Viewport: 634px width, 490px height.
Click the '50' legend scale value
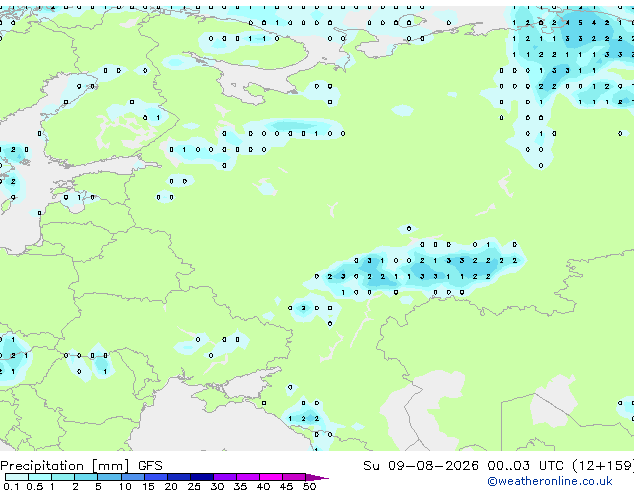(x=309, y=486)
